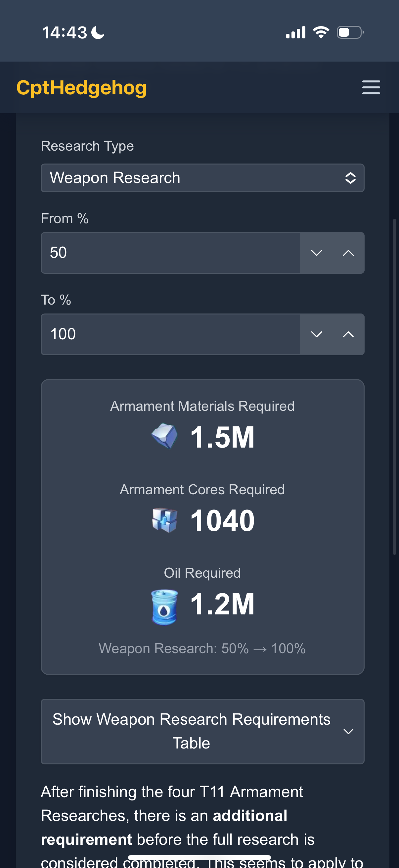This screenshot has width=399, height=868.
Task: Expand Show Weapon Research Requirements Table
Action: 191,731
